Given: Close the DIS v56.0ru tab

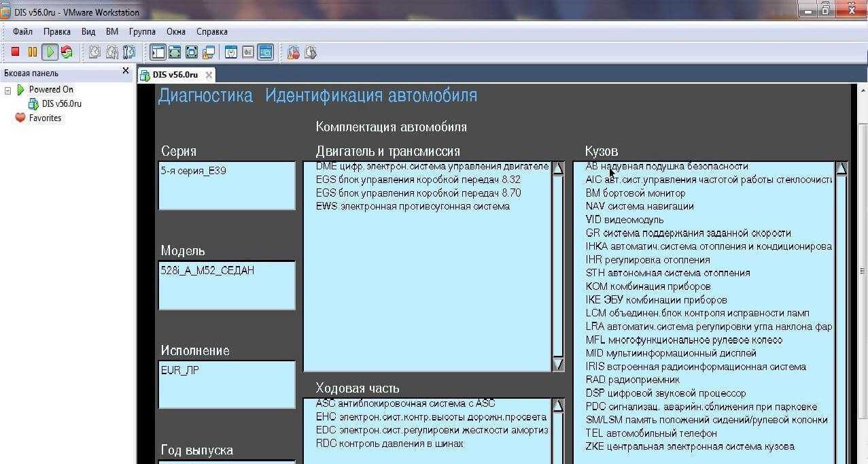Looking at the screenshot, I should click(209, 75).
